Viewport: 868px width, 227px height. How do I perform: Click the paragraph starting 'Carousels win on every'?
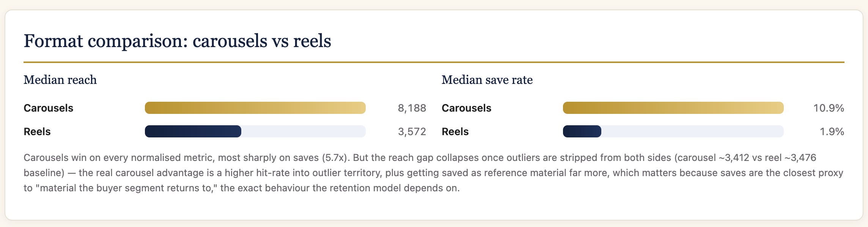(434, 173)
